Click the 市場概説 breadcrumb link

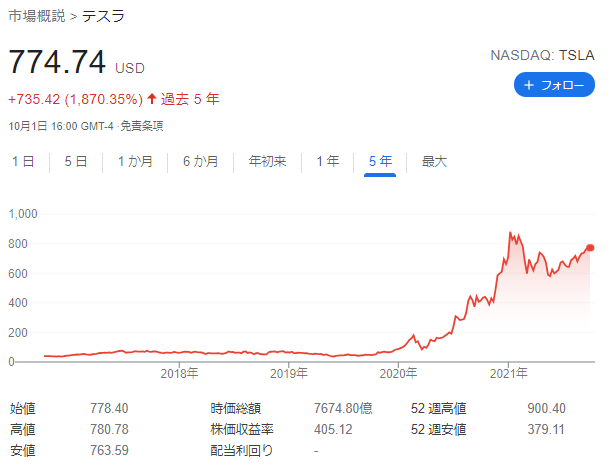37,16
